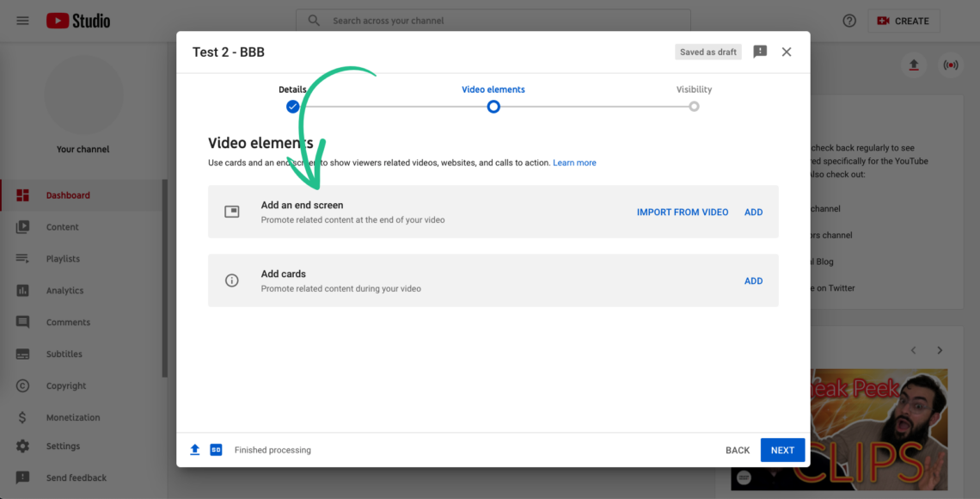Open the Learn more link
The width and height of the screenshot is (980, 499).
[574, 163]
